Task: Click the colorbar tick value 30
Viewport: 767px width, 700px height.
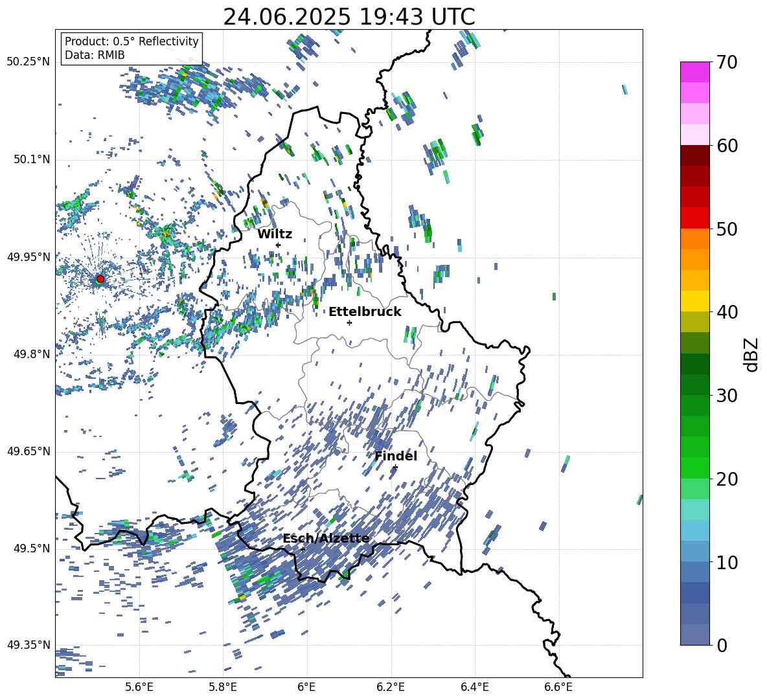Action: pyautogui.click(x=727, y=396)
